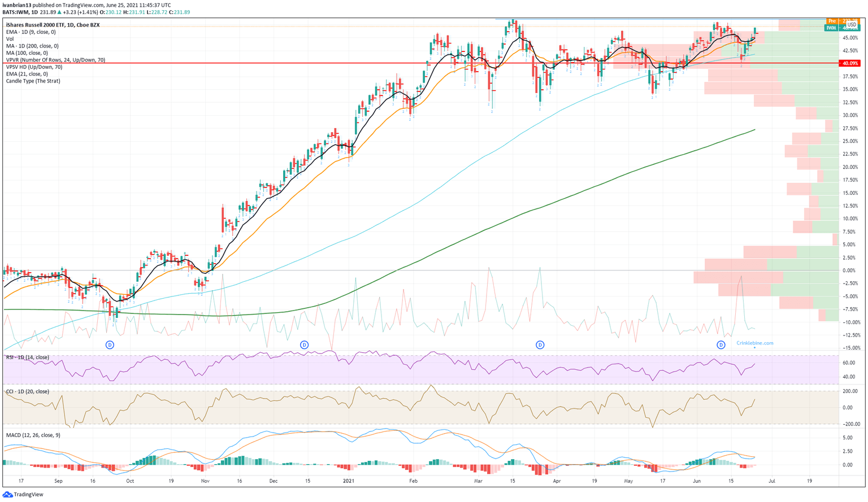Select the MA - 1D (200, close, 0) legend

click(32, 46)
